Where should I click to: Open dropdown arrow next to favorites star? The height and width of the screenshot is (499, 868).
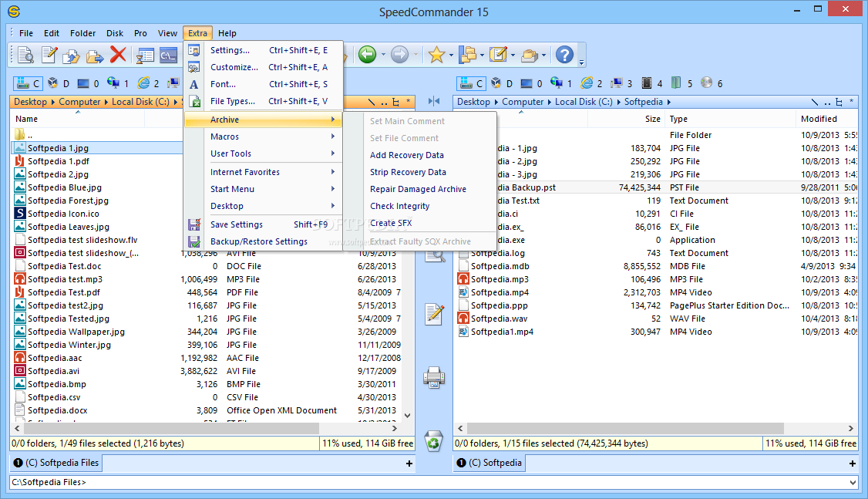451,55
